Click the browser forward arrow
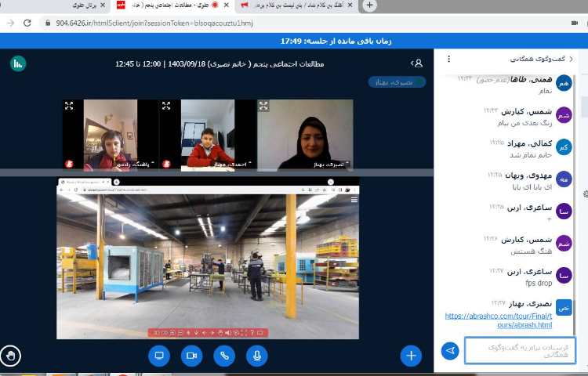The image size is (588, 376). pyautogui.click(x=10, y=23)
